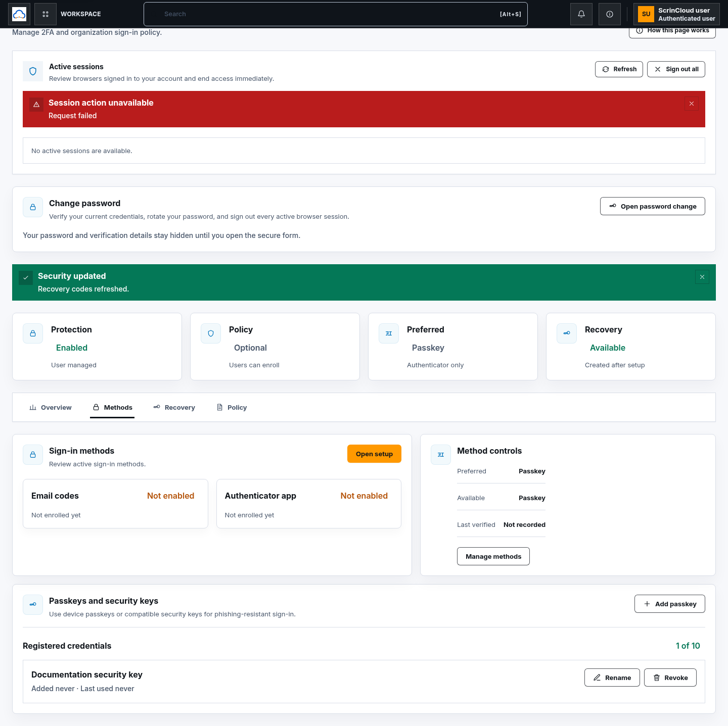Revoke the Documentation security key
Viewport: 728px width, 726px height.
(x=670, y=677)
